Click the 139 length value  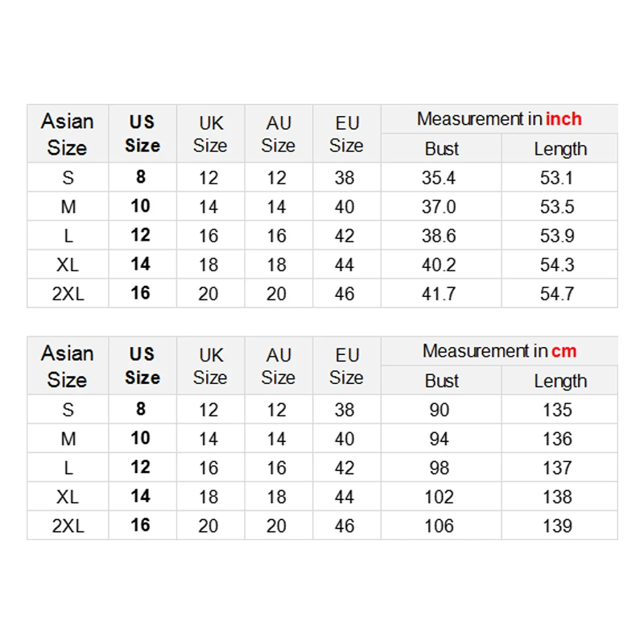point(557,526)
